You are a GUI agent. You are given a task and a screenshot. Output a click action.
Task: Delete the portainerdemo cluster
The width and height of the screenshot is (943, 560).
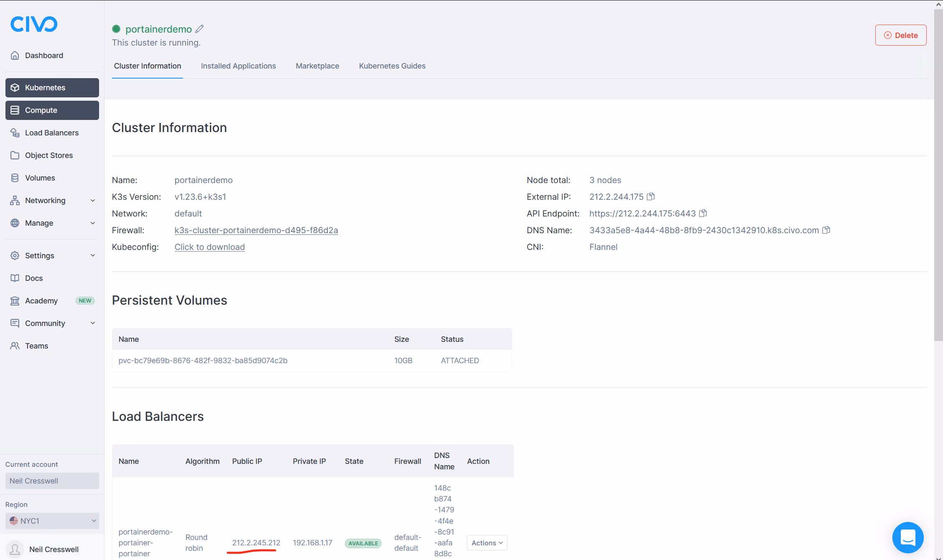(x=901, y=35)
